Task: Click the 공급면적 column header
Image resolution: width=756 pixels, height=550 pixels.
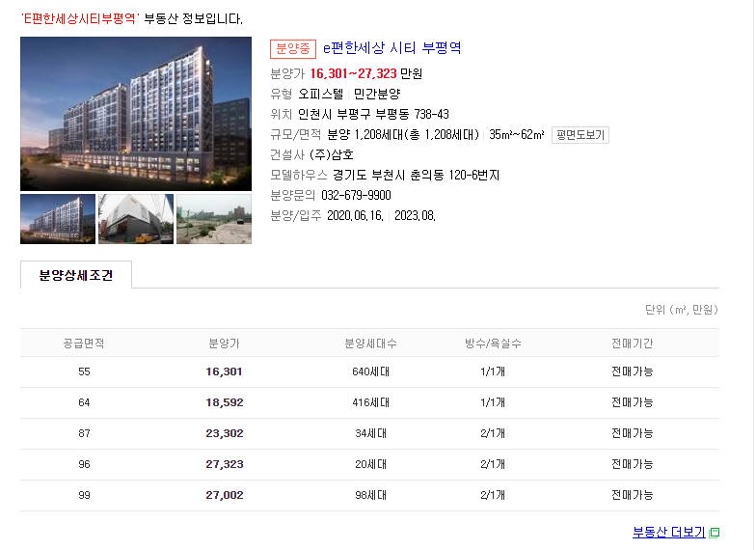Action: pos(84,344)
